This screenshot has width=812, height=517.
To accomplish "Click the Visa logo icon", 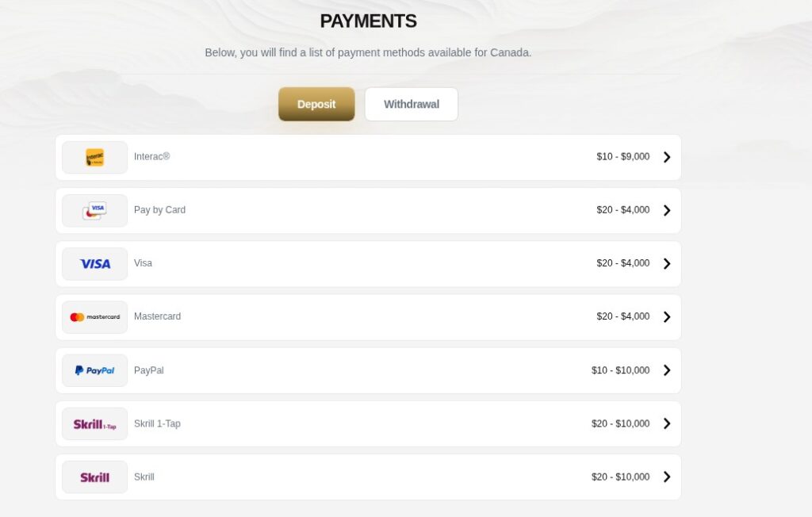I will click(x=95, y=264).
